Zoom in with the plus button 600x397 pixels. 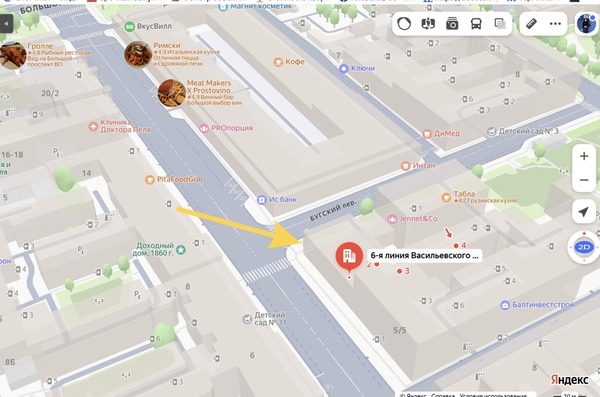pyautogui.click(x=584, y=156)
